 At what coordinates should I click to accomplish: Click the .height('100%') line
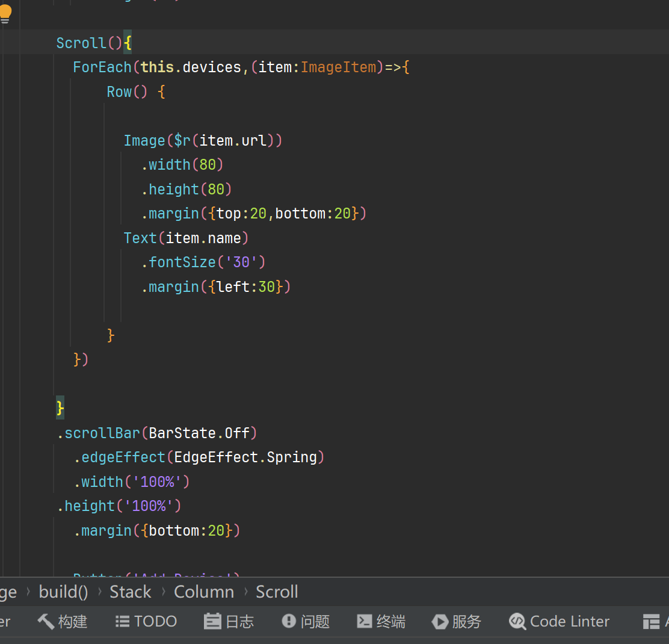(119, 506)
